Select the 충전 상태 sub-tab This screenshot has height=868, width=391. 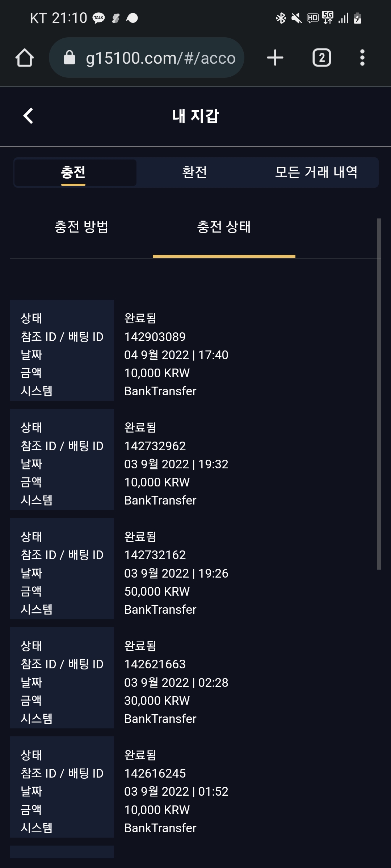pyautogui.click(x=224, y=227)
